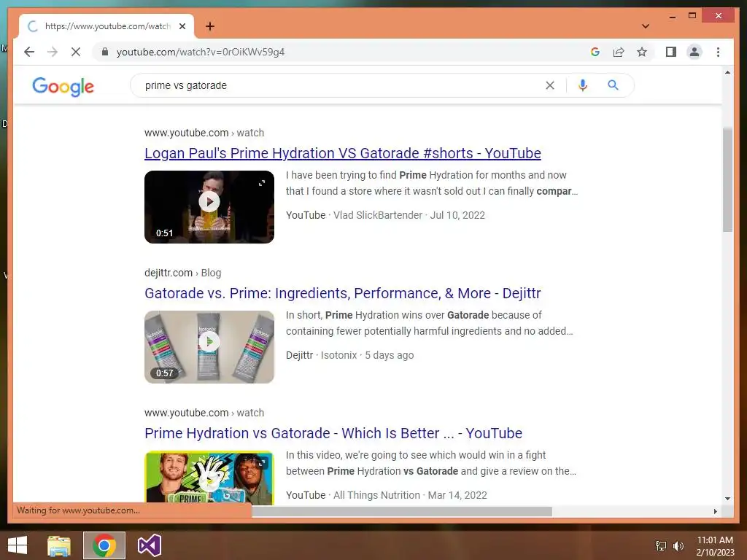Open the Chrome side panel
The height and width of the screenshot is (560, 747).
[x=671, y=52]
